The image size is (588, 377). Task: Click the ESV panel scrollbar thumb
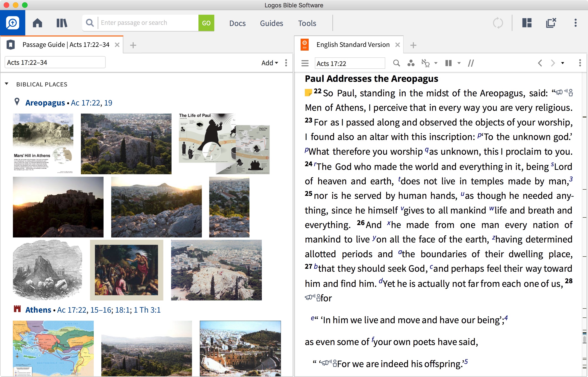[x=584, y=339]
